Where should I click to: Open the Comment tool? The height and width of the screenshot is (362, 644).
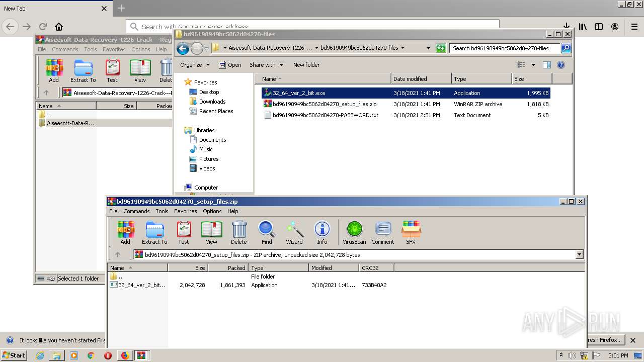(383, 233)
